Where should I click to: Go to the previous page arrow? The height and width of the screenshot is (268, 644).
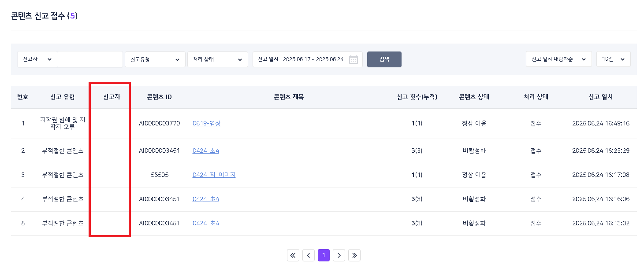[x=309, y=255]
